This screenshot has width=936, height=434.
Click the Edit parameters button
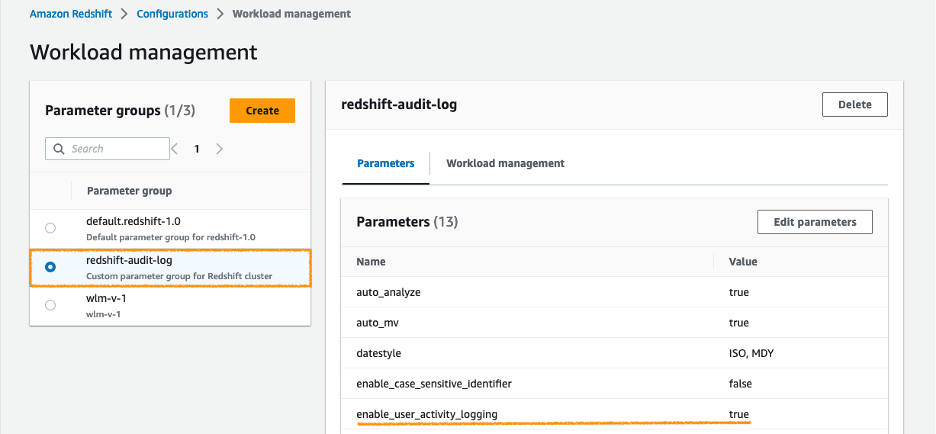pos(814,222)
